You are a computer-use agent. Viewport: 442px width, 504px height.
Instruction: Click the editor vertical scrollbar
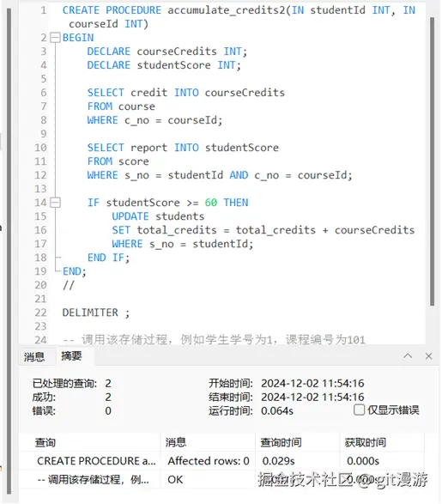click(x=432, y=161)
